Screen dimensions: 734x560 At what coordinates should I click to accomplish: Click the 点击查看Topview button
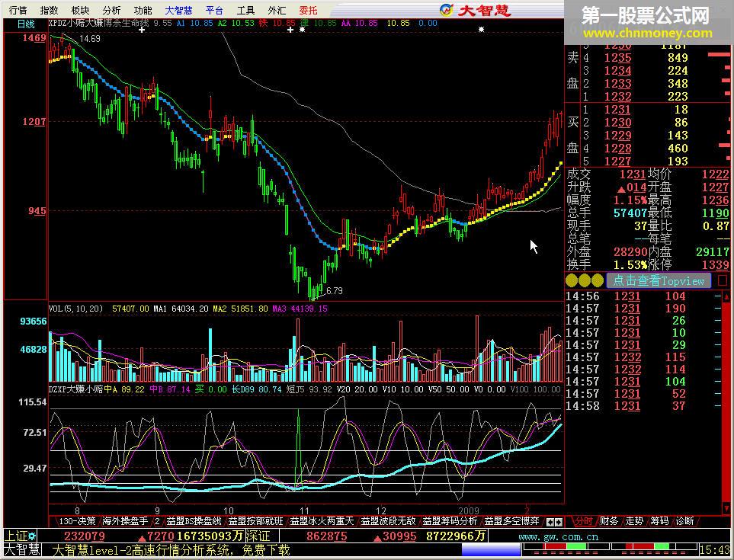659,280
